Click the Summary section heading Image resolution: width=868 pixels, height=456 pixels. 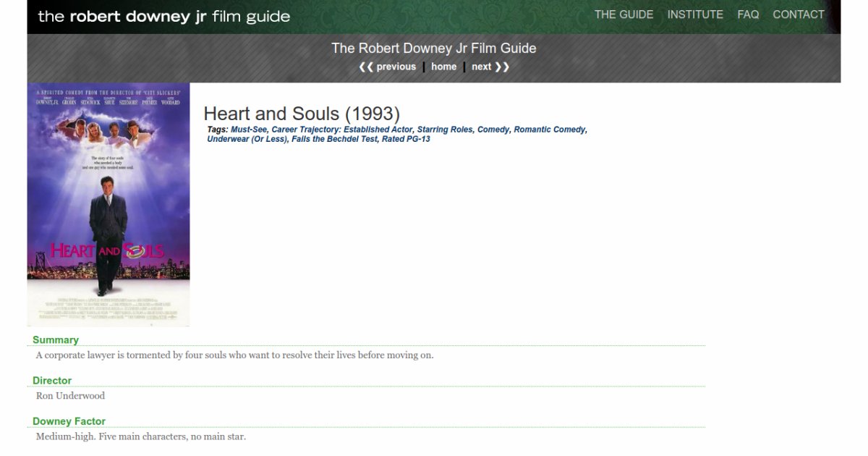point(56,339)
